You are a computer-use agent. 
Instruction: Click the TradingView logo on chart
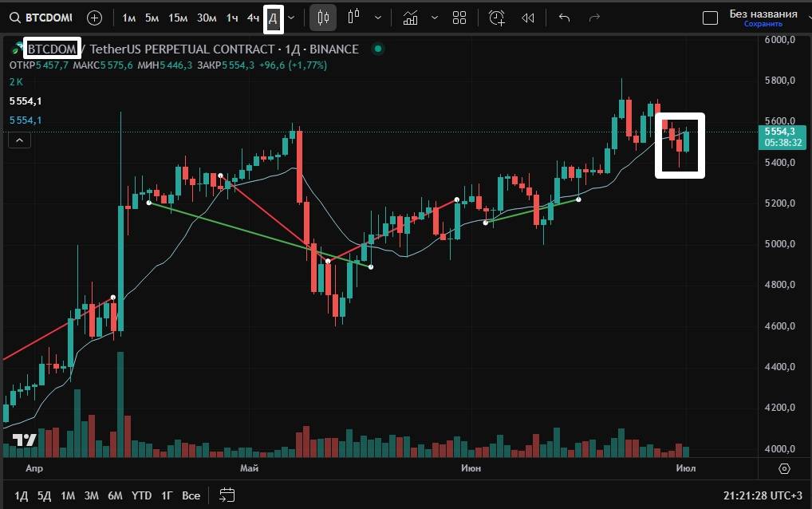(25, 440)
